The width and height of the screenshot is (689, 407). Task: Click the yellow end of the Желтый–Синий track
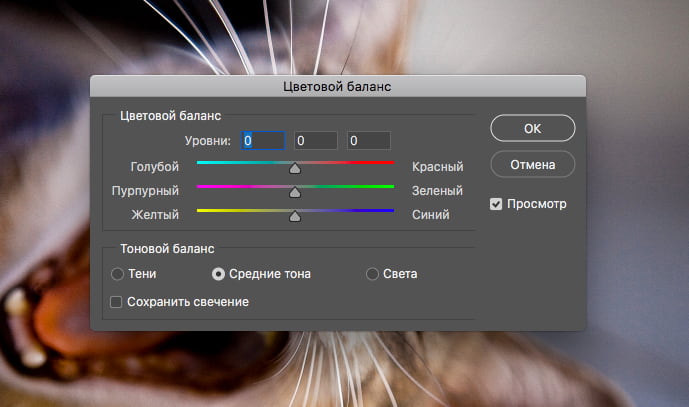pyautogui.click(x=201, y=210)
